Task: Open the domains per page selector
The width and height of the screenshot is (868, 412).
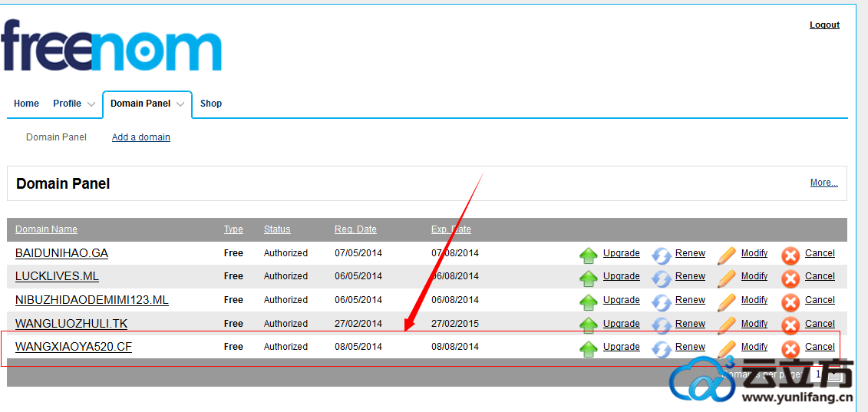Action: click(826, 374)
